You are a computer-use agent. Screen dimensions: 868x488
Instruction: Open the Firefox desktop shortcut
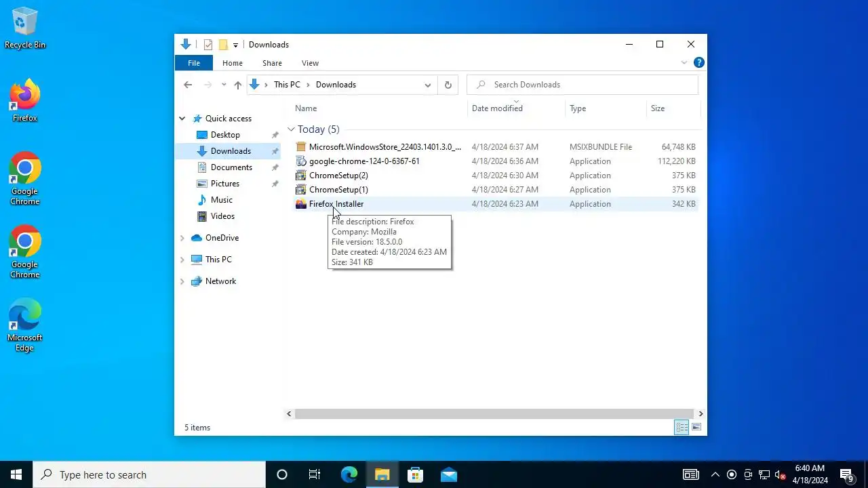[25, 102]
